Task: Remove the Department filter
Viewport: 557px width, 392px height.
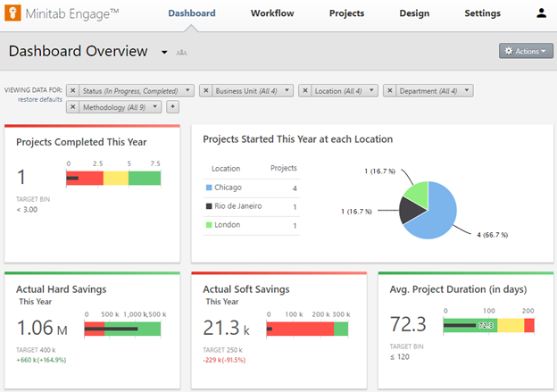Action: click(x=389, y=90)
